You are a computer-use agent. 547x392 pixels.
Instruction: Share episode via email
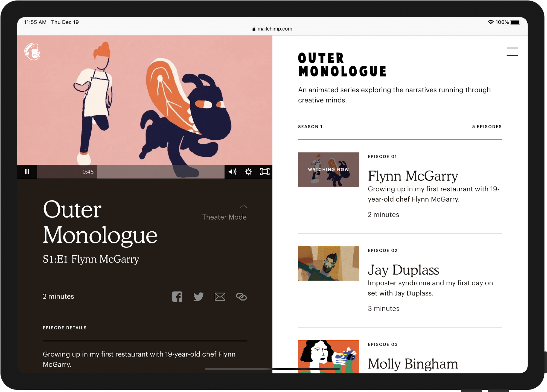coord(220,297)
